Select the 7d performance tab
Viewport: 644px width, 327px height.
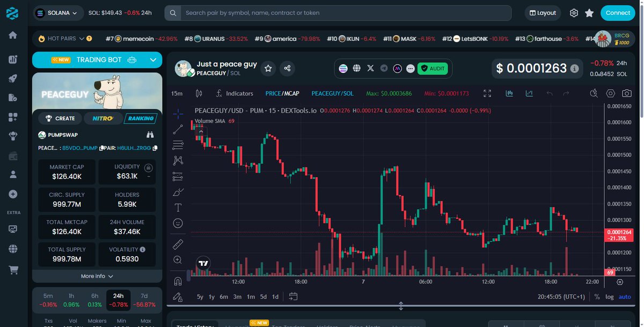tap(144, 300)
